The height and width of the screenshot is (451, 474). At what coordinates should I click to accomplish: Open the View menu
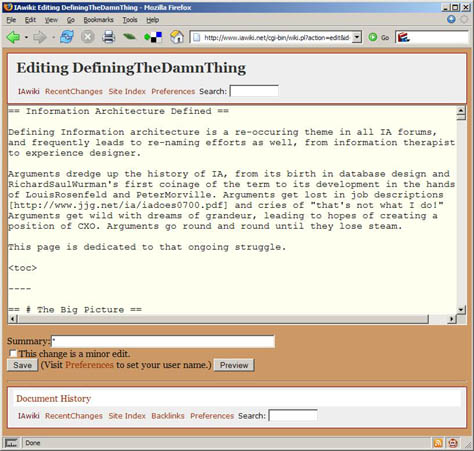click(51, 20)
